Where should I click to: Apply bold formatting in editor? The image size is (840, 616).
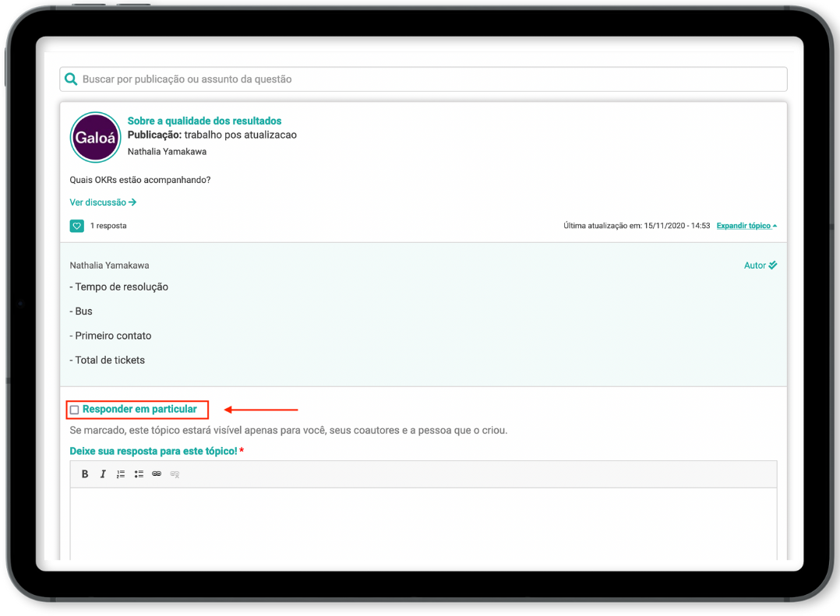tap(85, 474)
